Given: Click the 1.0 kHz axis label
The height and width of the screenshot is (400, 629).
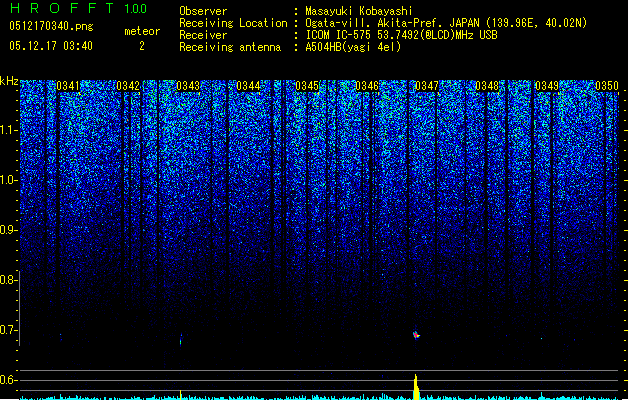Looking at the screenshot, I should (9, 180).
